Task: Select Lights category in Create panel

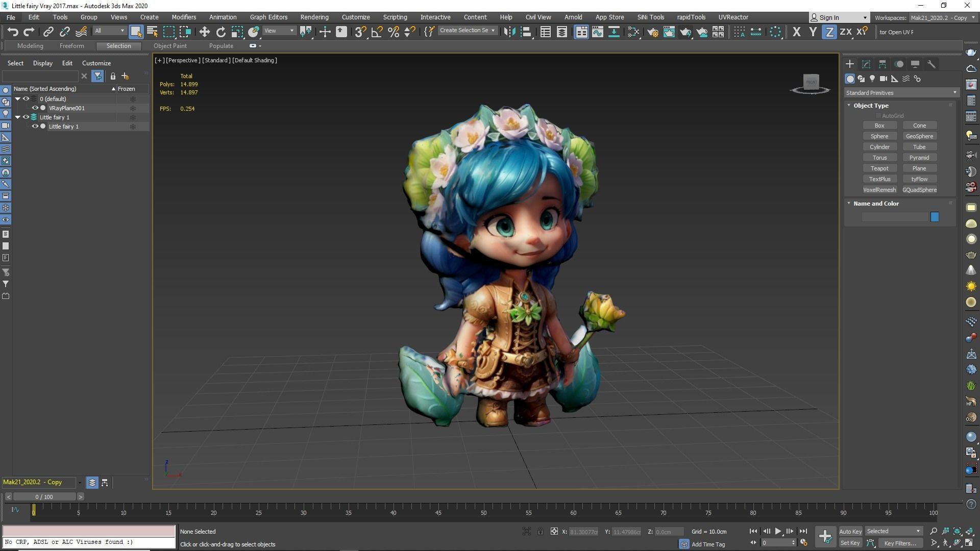Action: [872, 79]
